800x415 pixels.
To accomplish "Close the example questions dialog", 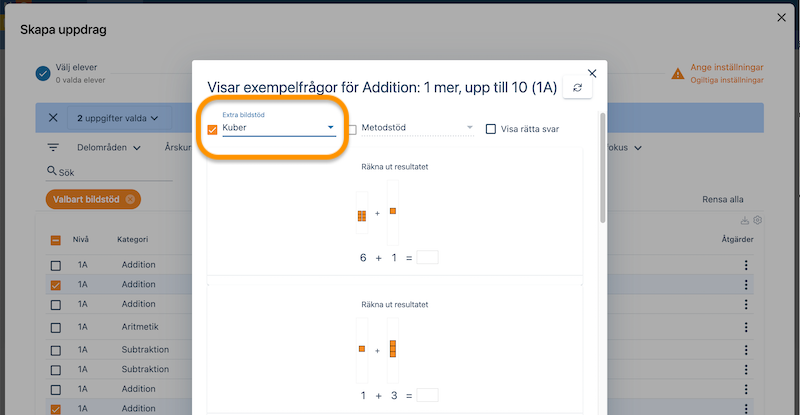I will tap(592, 73).
